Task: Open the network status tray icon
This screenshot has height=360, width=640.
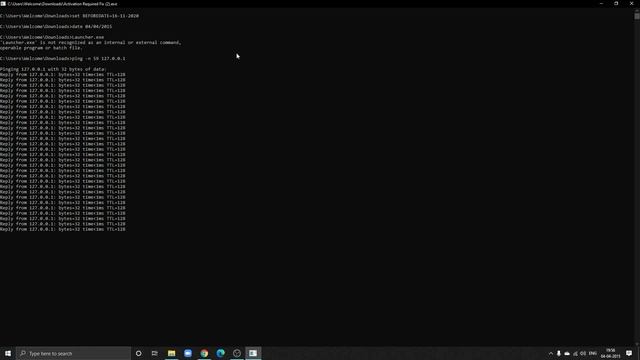Action: pos(575,353)
